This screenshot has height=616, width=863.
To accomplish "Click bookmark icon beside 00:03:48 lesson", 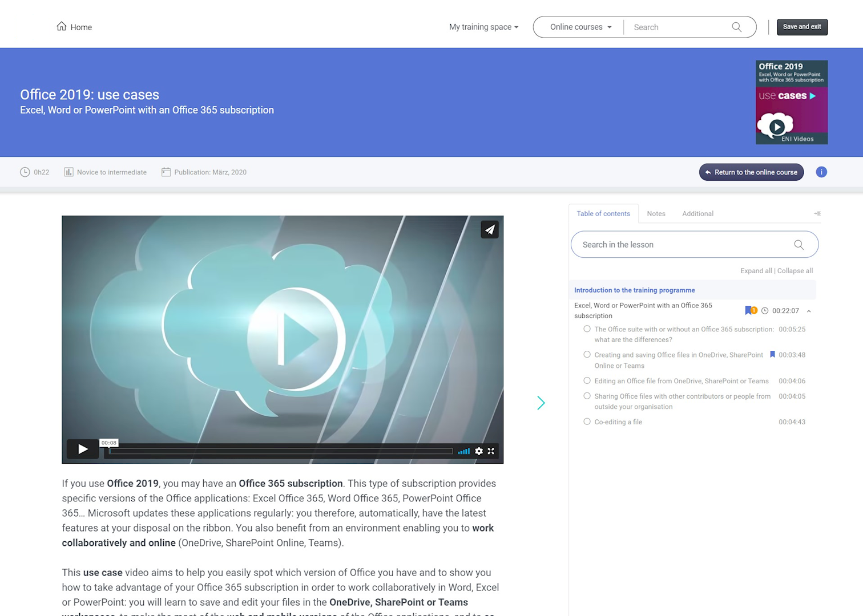I will [x=772, y=355].
